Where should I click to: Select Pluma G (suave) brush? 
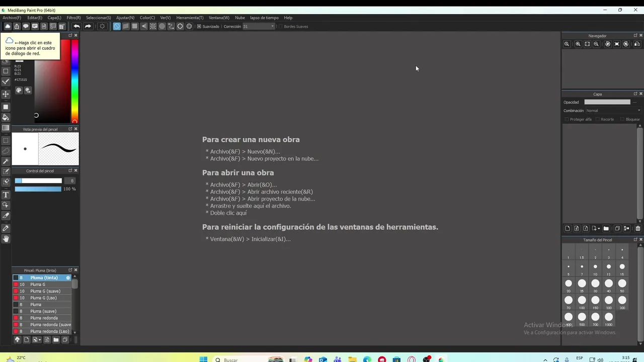point(42,291)
